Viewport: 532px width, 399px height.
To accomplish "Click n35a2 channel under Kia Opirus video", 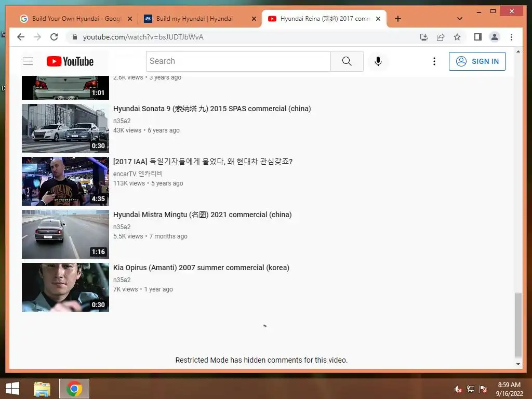I will [122, 280].
